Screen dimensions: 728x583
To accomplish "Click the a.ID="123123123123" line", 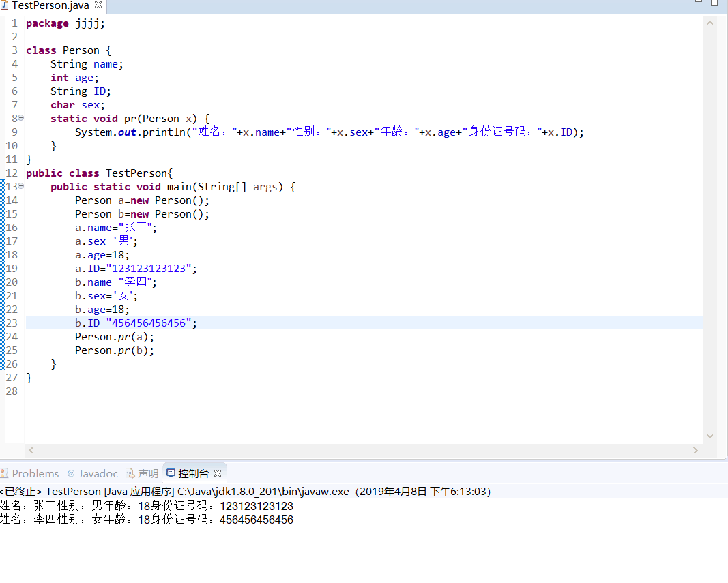I will pos(136,269).
